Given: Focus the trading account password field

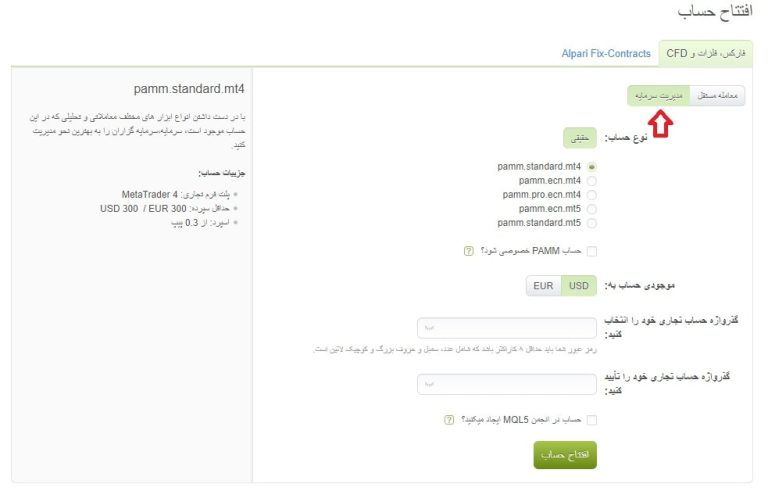Looking at the screenshot, I should pyautogui.click(x=507, y=328).
